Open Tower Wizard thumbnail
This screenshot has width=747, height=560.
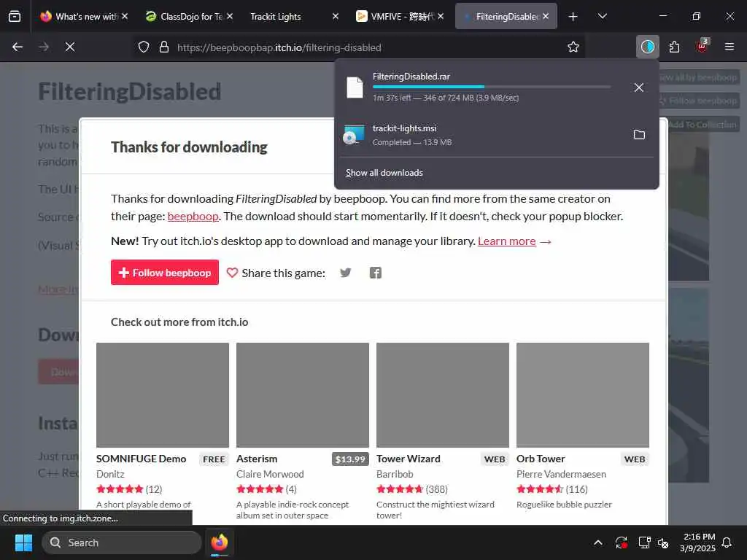point(443,394)
